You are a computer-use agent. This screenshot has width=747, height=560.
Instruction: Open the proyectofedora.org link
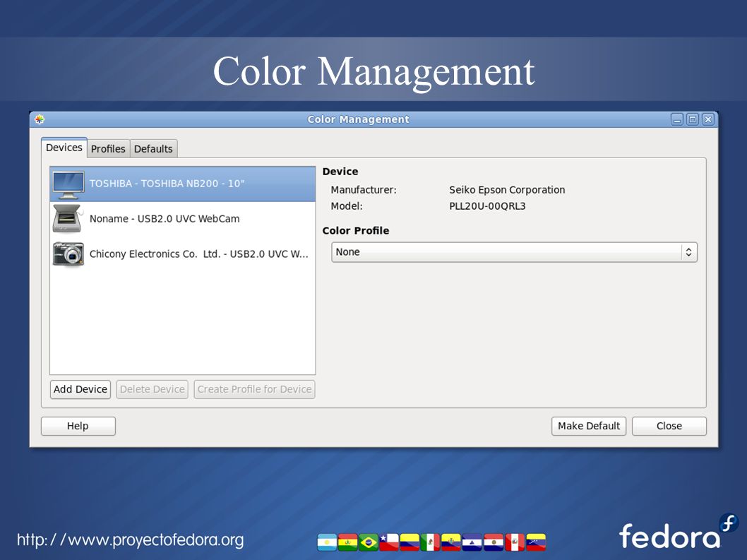coord(130,540)
